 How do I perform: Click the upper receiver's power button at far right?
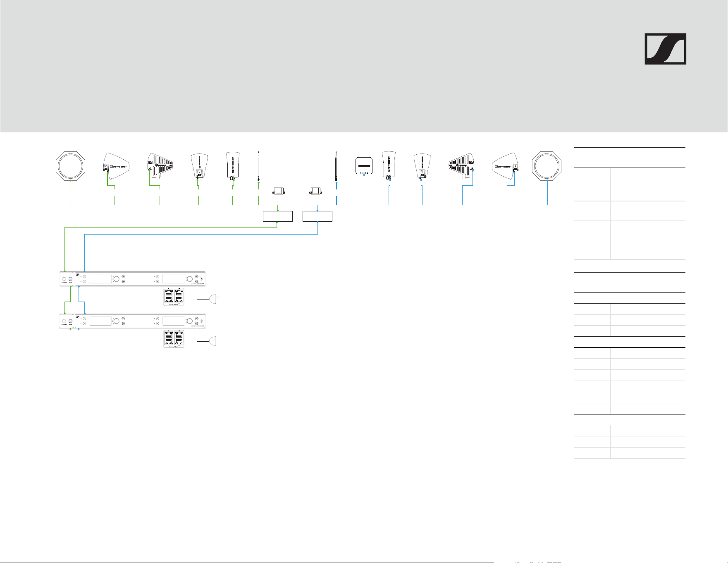pyautogui.click(x=201, y=279)
